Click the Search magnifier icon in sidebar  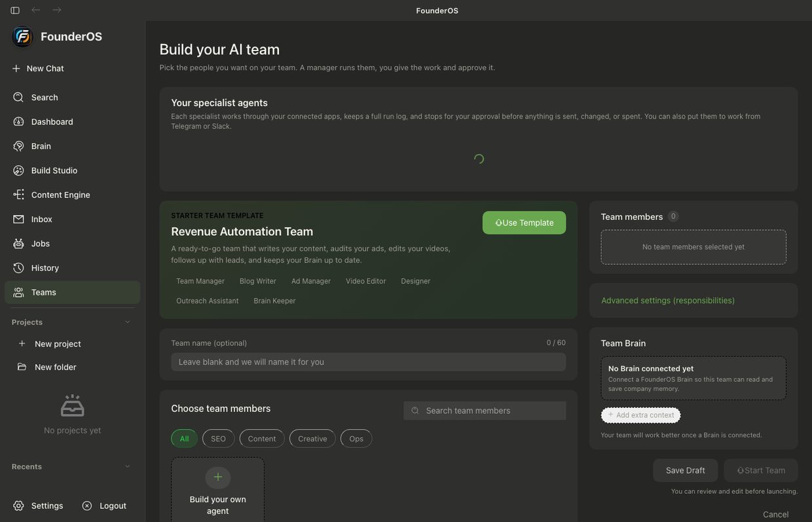click(18, 97)
